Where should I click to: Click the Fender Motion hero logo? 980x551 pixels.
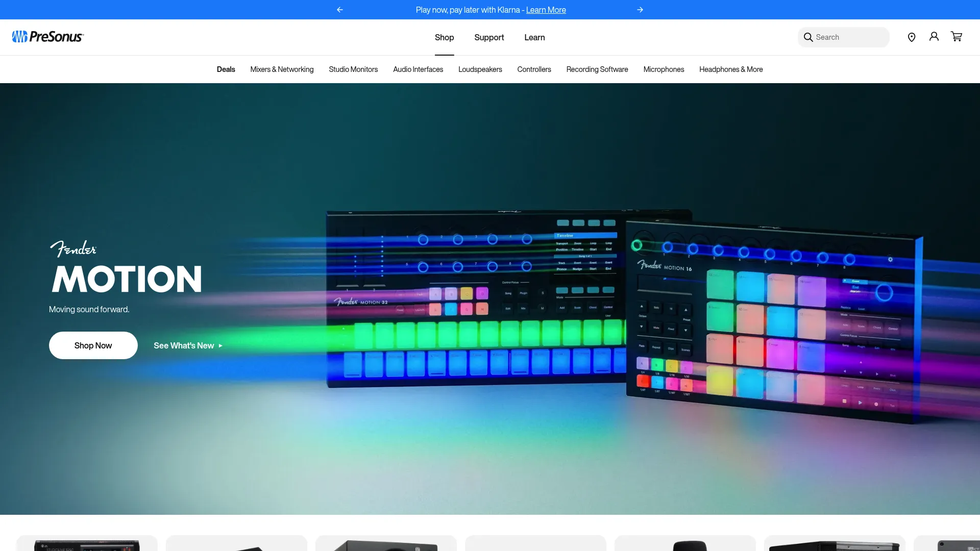pos(126,267)
